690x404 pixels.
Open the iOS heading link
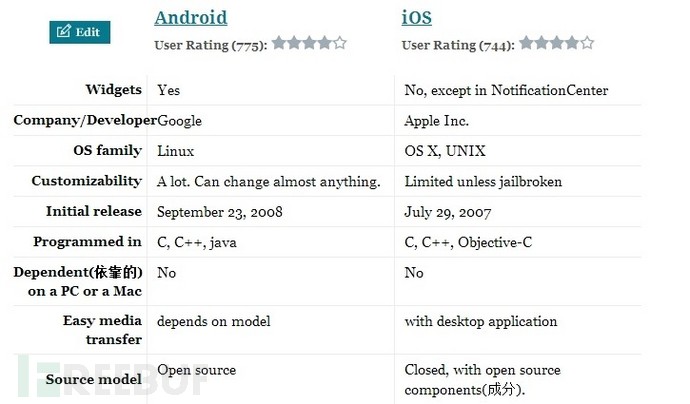tap(416, 18)
